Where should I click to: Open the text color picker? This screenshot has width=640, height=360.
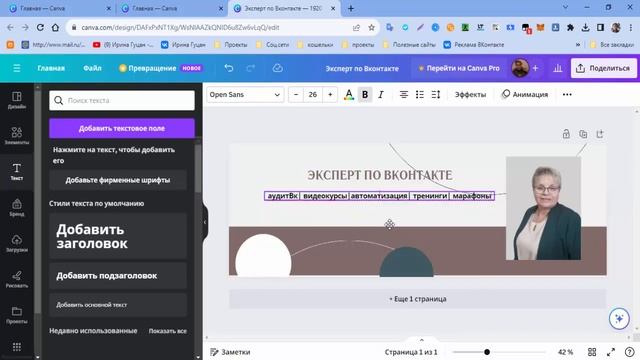pos(349,95)
